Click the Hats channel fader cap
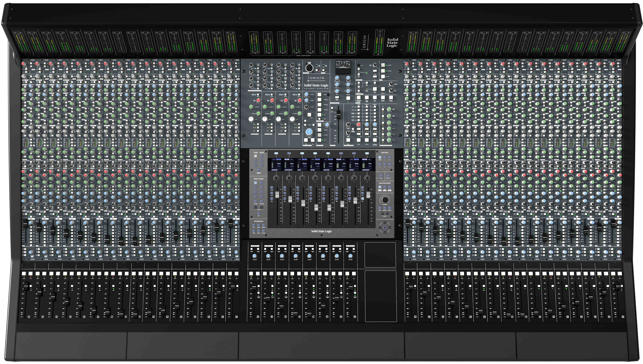 pos(329,208)
